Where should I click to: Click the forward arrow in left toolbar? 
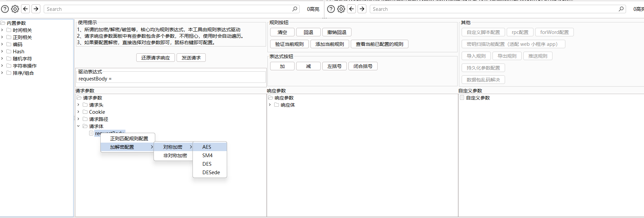[36, 9]
